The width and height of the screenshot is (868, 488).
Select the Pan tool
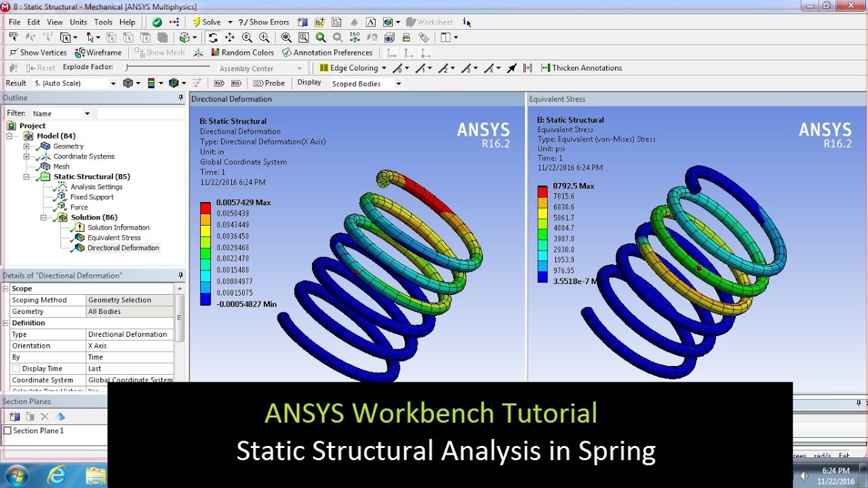(x=230, y=37)
